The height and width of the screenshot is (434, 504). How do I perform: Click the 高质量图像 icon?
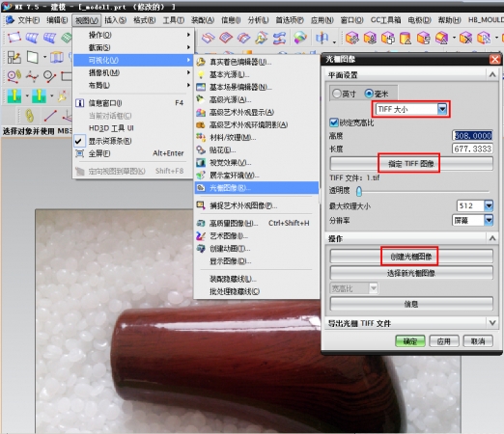pyautogui.click(x=201, y=223)
